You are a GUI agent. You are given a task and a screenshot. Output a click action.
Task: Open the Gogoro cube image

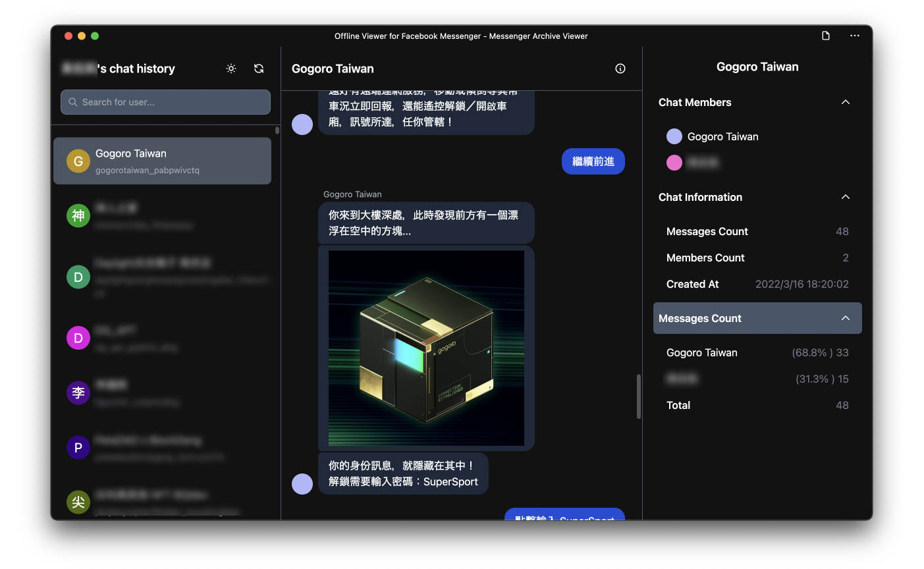click(426, 348)
